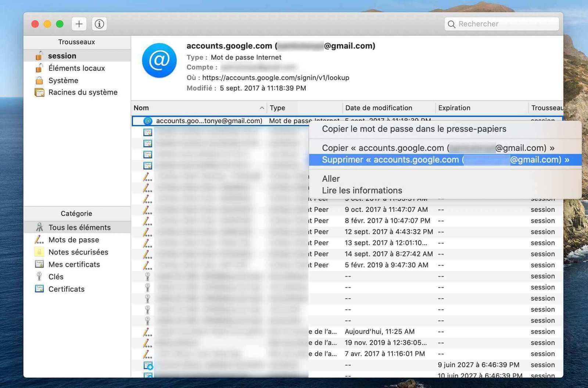The width and height of the screenshot is (588, 388).
Task: Click the certificate icon beside Racines du système
Action: coord(39,92)
